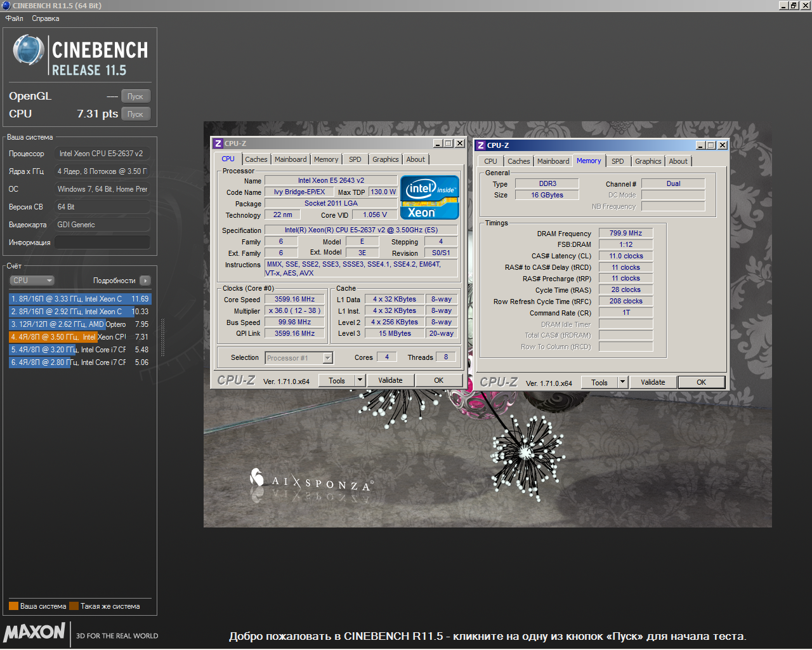Click Validate in left CPU-Z window

tap(390, 381)
